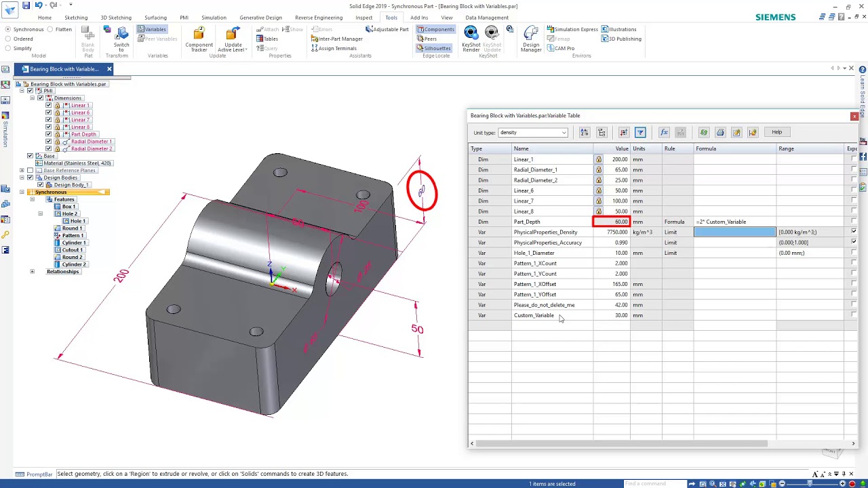Click the Variable Table horizontal scrollbar
The height and width of the screenshot is (488, 868).
tap(620, 444)
